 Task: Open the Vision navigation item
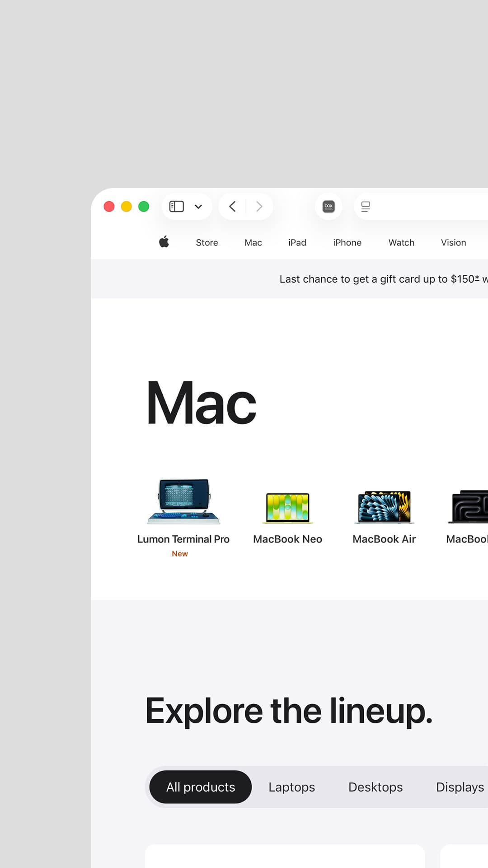point(453,243)
